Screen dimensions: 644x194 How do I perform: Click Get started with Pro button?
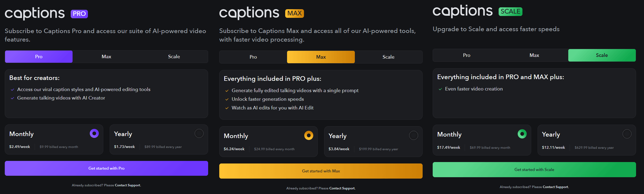pyautogui.click(x=106, y=168)
